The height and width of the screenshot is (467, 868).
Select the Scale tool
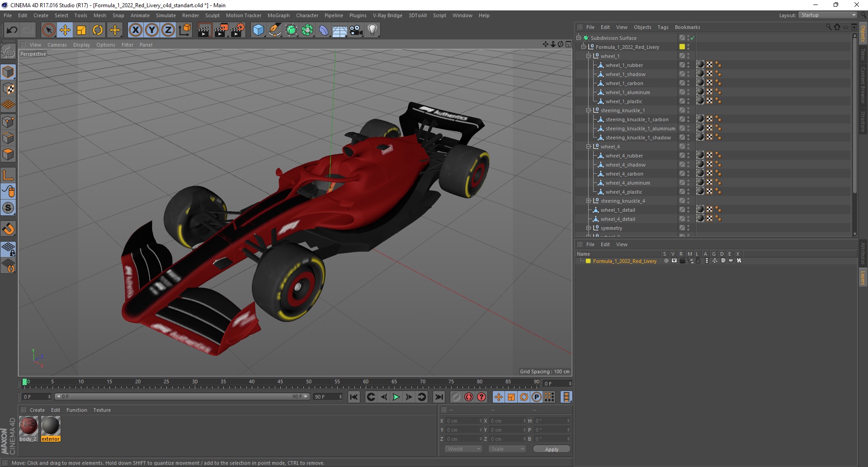point(81,30)
